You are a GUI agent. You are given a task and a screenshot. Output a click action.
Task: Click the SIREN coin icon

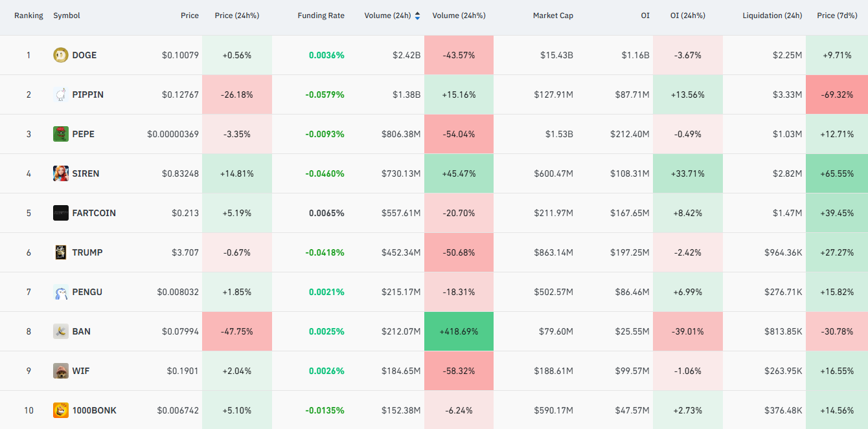pyautogui.click(x=61, y=173)
